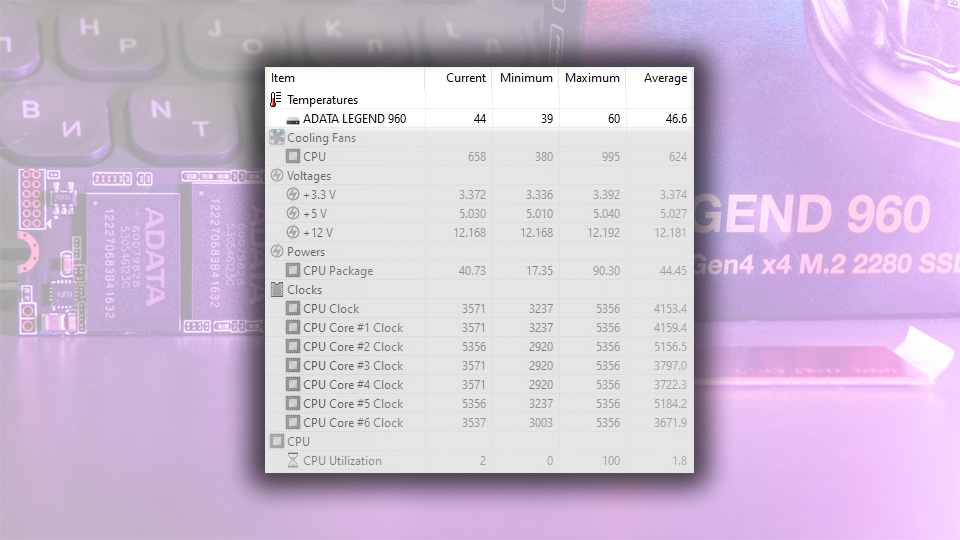The width and height of the screenshot is (960, 540).
Task: Select the CPU Package label
Action: coord(338,271)
